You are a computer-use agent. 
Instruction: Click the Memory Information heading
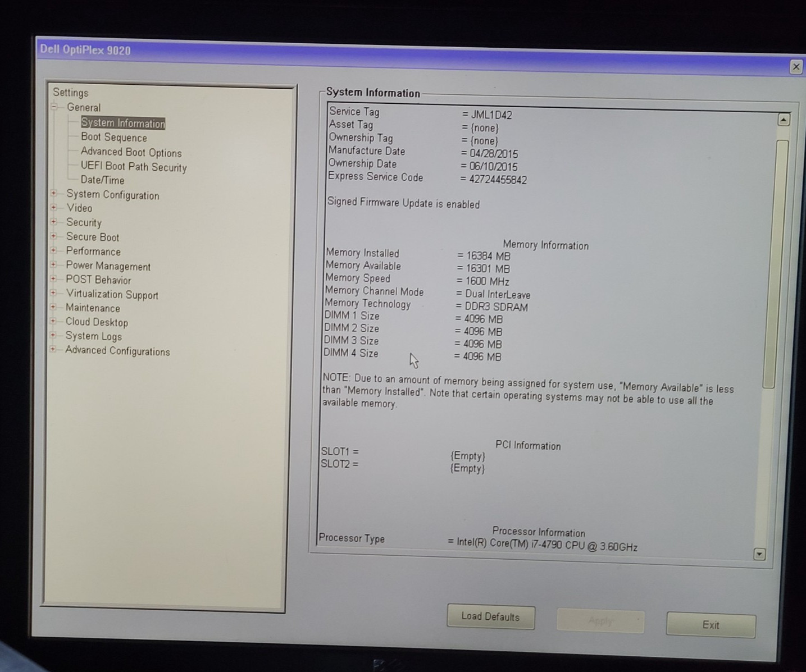[x=545, y=245]
